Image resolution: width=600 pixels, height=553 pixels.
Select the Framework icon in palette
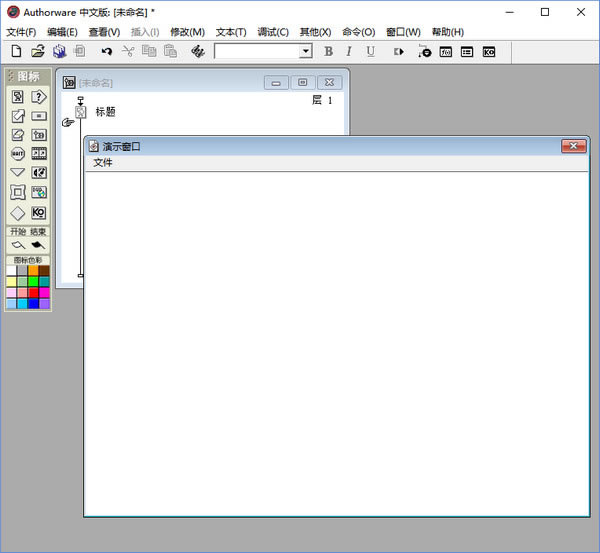click(18, 192)
